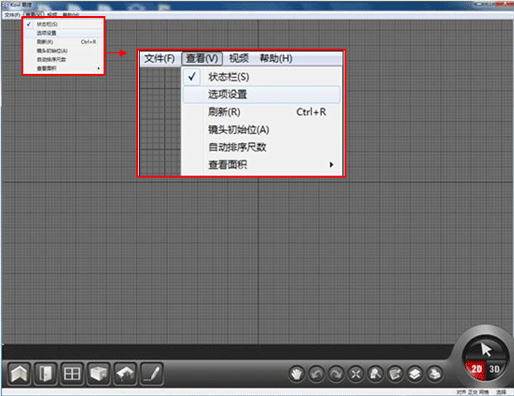Switch to 2D view mode

coord(476,369)
